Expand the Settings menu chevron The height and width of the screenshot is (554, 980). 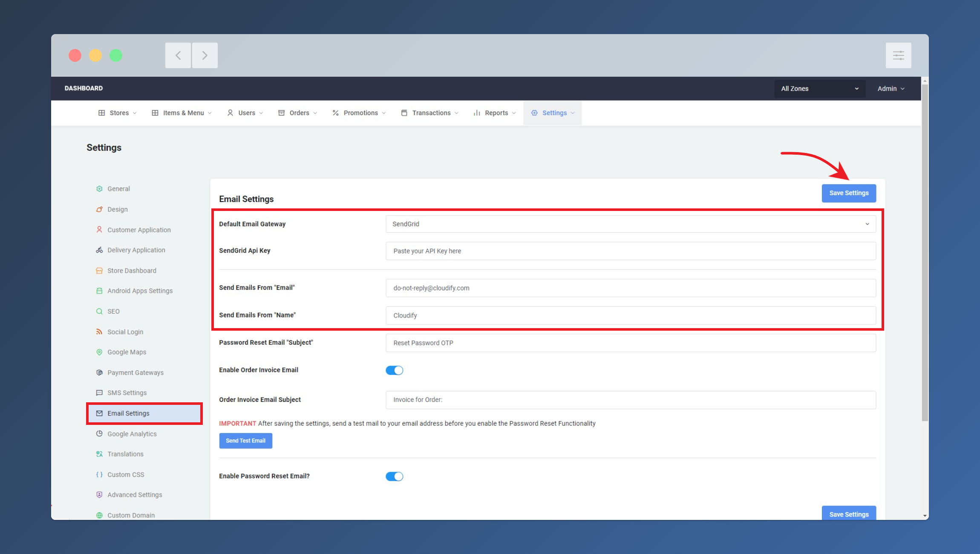click(573, 113)
